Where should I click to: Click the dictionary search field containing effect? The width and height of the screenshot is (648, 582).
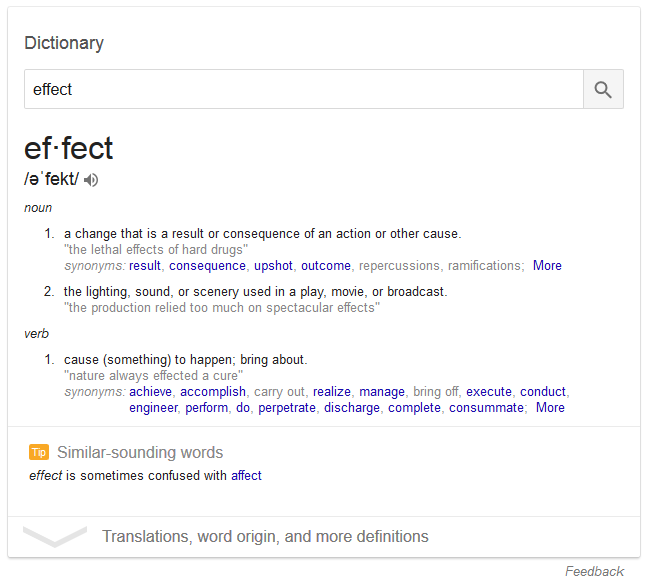pyautogui.click(x=303, y=89)
